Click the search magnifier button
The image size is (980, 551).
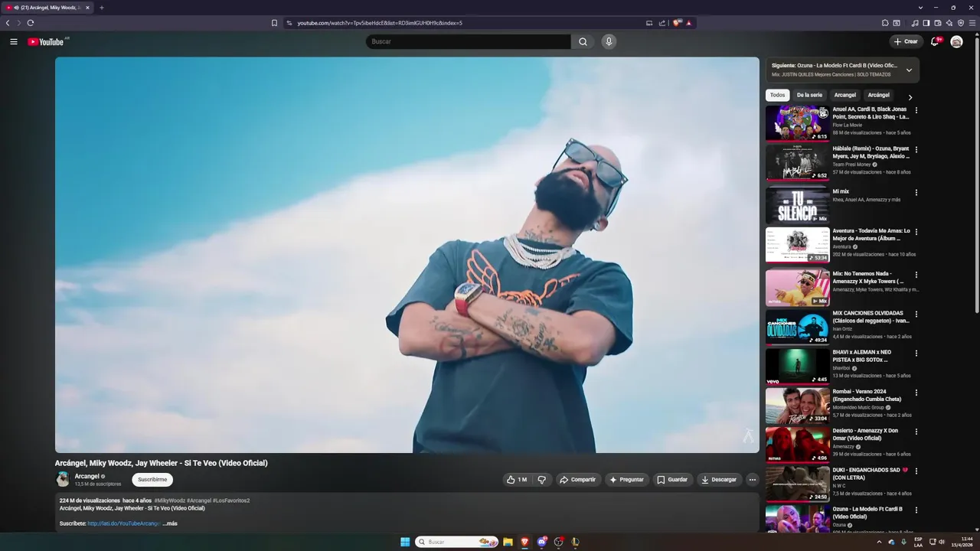point(583,41)
